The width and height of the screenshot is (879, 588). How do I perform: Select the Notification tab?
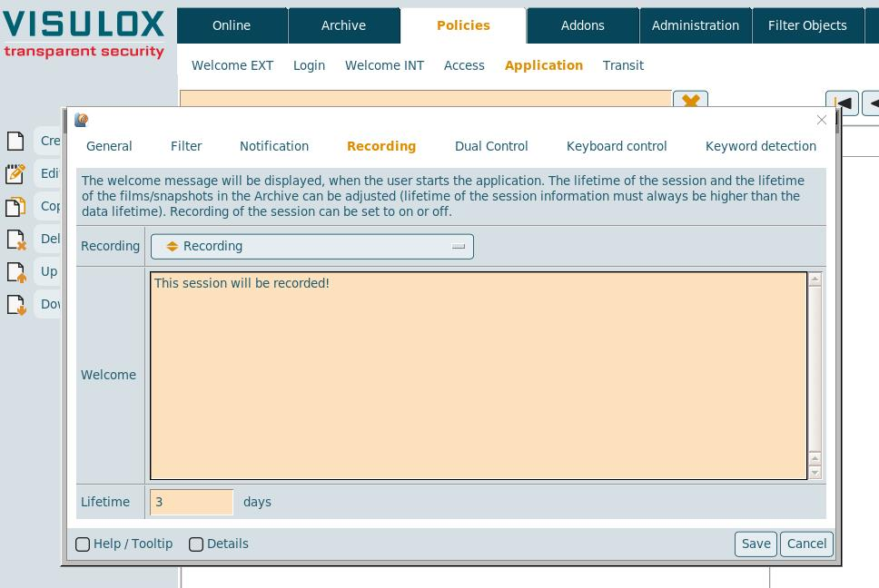click(x=274, y=146)
